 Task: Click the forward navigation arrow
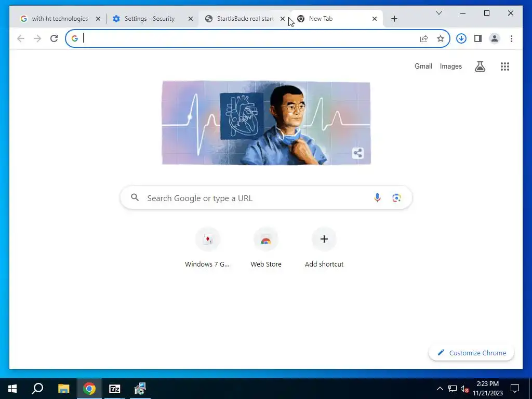point(37,38)
